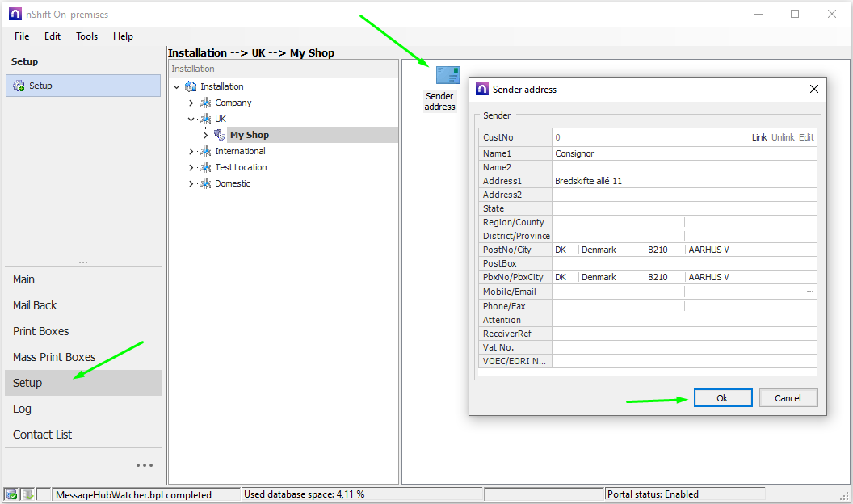853x504 pixels.
Task: Click the International location icon in tree
Action: click(205, 151)
